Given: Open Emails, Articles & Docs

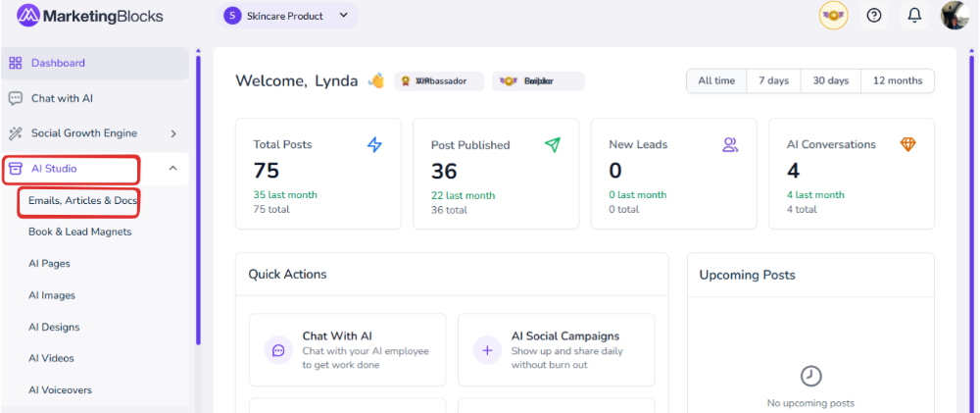Looking at the screenshot, I should (x=82, y=201).
